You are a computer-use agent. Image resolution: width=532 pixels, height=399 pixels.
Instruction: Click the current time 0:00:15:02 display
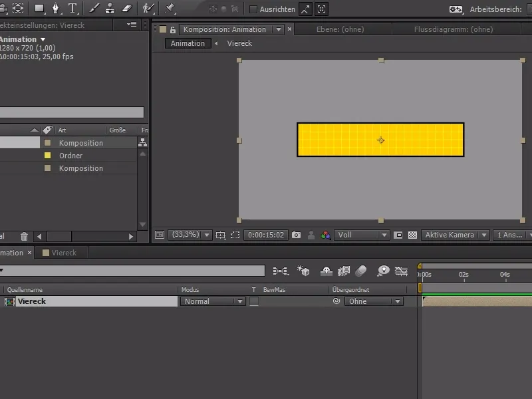coord(265,235)
